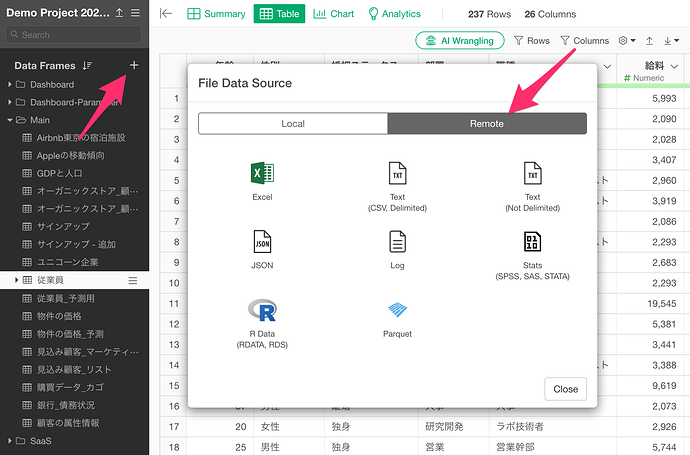Choose the Text (CSV, Delimited) source
690x455 pixels.
click(x=397, y=187)
